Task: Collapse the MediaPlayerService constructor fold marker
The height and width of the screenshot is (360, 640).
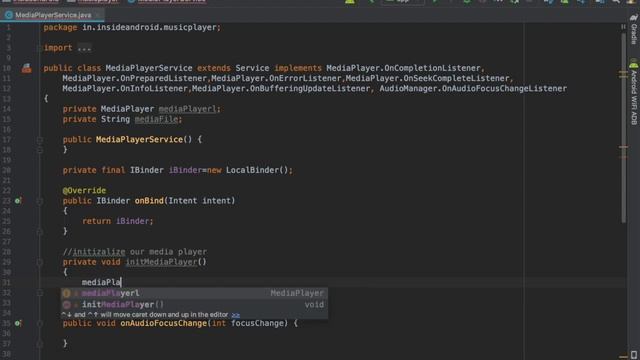Action: tap(40, 140)
